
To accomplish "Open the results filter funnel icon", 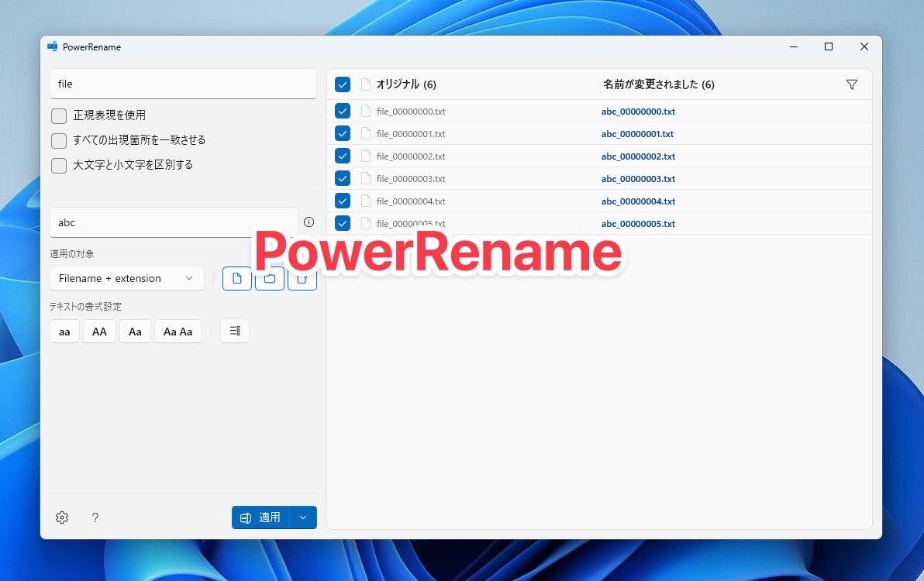I will pyautogui.click(x=852, y=84).
